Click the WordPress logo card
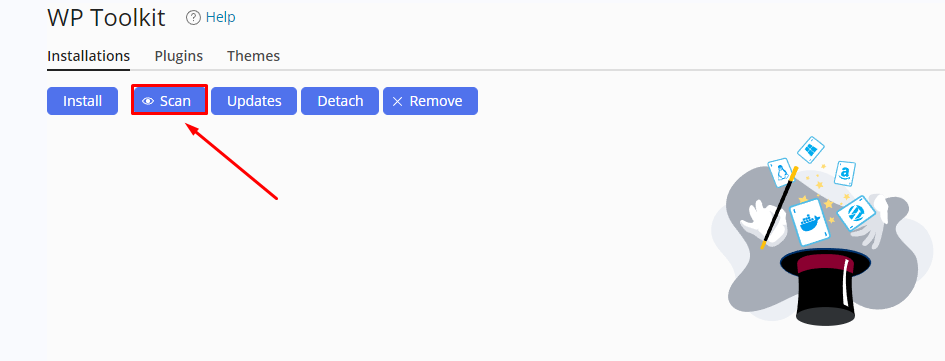The height and width of the screenshot is (361, 945). tap(856, 213)
